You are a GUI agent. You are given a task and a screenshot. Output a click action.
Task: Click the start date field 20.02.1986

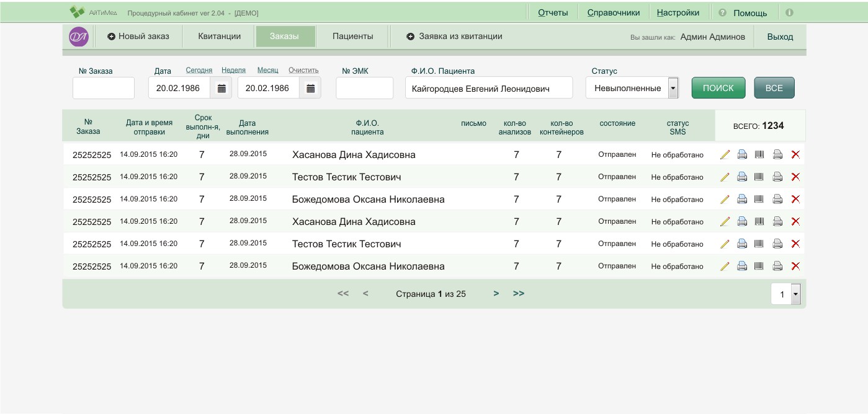(x=180, y=88)
